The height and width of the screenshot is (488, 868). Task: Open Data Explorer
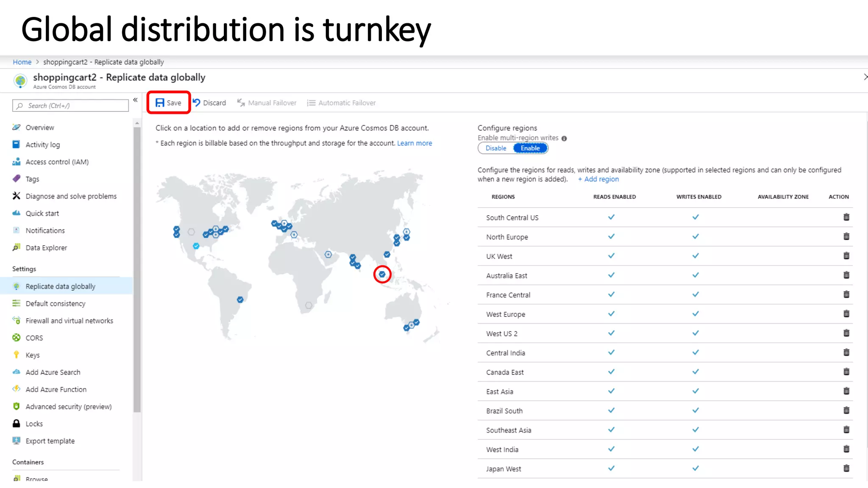click(46, 247)
